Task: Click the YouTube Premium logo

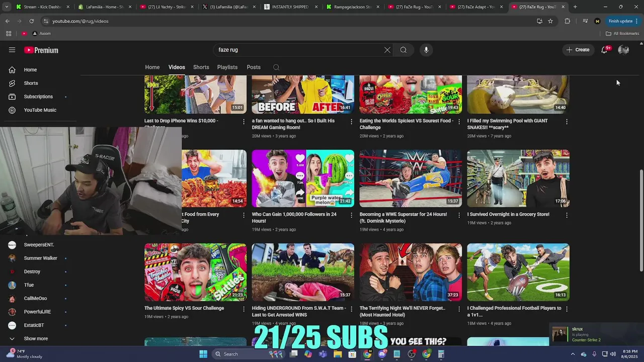Action: [41, 50]
